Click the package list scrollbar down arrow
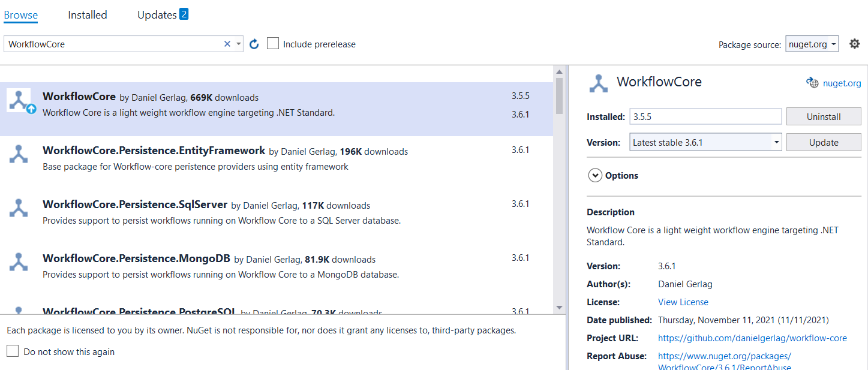868x370 pixels. tap(559, 307)
